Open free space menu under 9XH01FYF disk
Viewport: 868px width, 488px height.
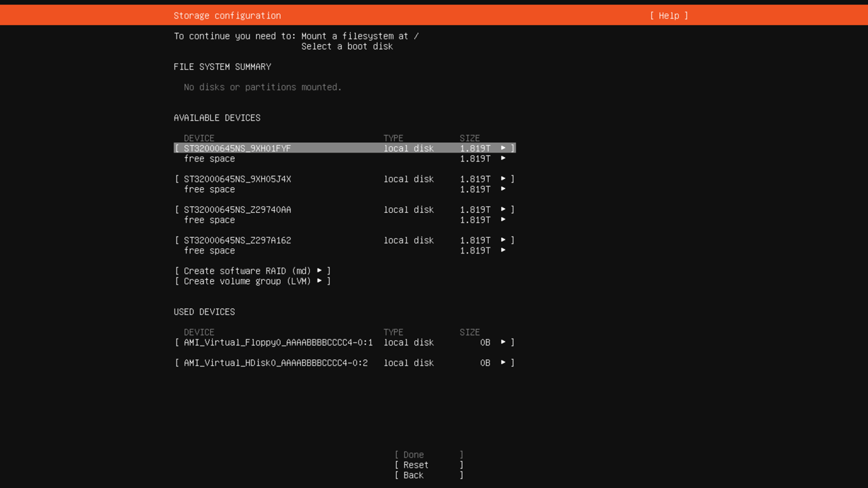tap(210, 159)
